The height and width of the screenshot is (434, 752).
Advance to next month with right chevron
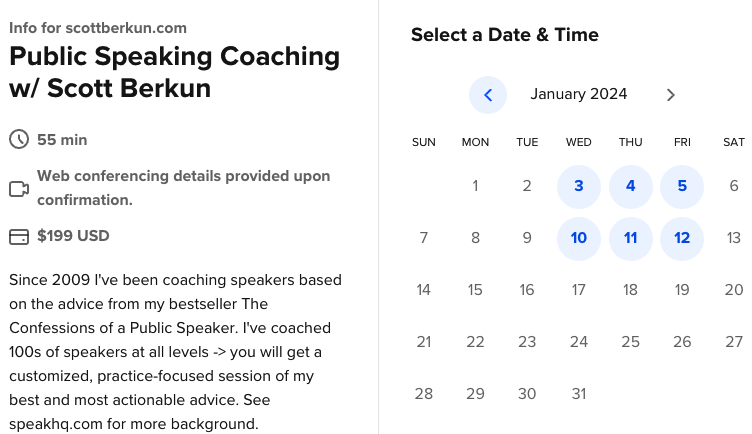[x=670, y=95]
